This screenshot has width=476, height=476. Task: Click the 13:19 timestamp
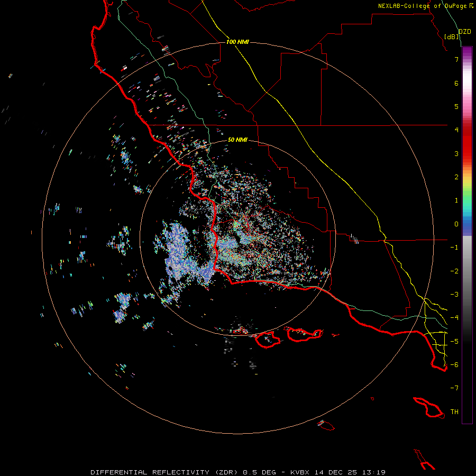coord(374,472)
